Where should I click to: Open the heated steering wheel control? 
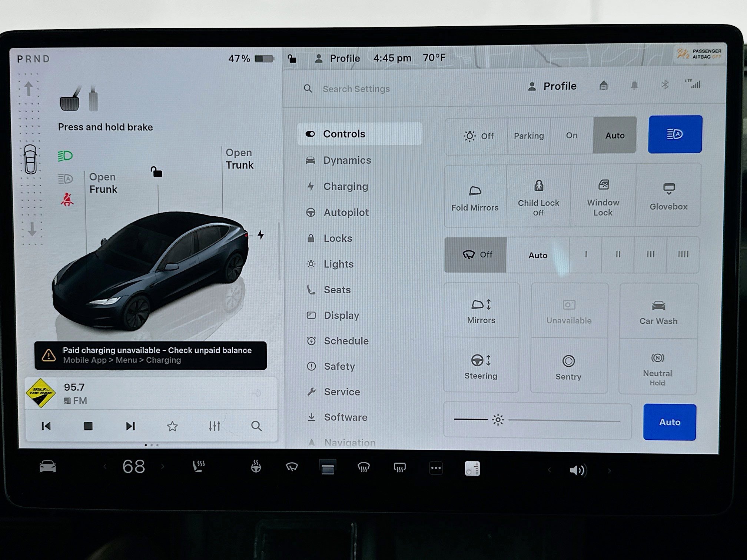pos(256,467)
